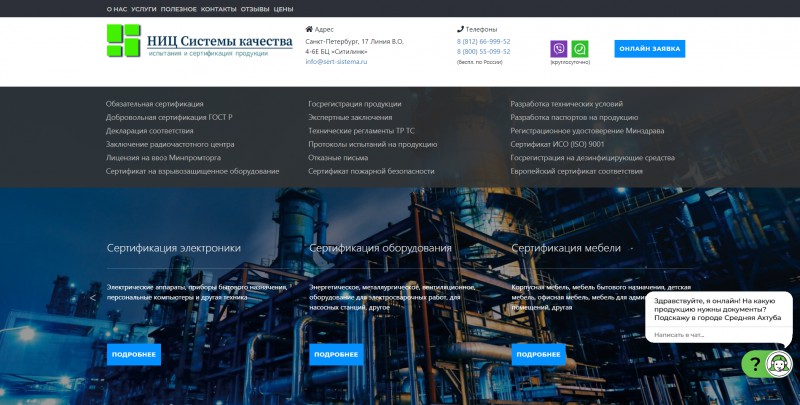This screenshot has height=405, width=800.
Task: Open Протоколы испытаний на продукцию link
Action: tap(372, 144)
